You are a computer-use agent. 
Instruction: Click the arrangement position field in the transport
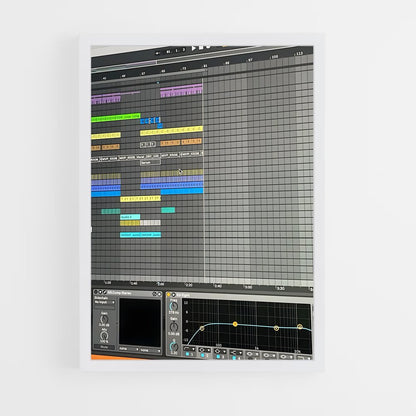click(176, 51)
